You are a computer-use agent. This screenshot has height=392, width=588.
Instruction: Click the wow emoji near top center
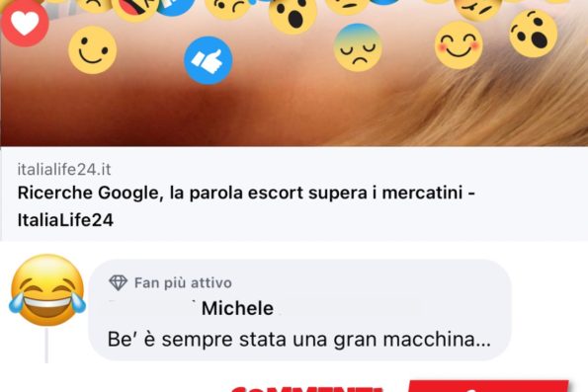(293, 15)
